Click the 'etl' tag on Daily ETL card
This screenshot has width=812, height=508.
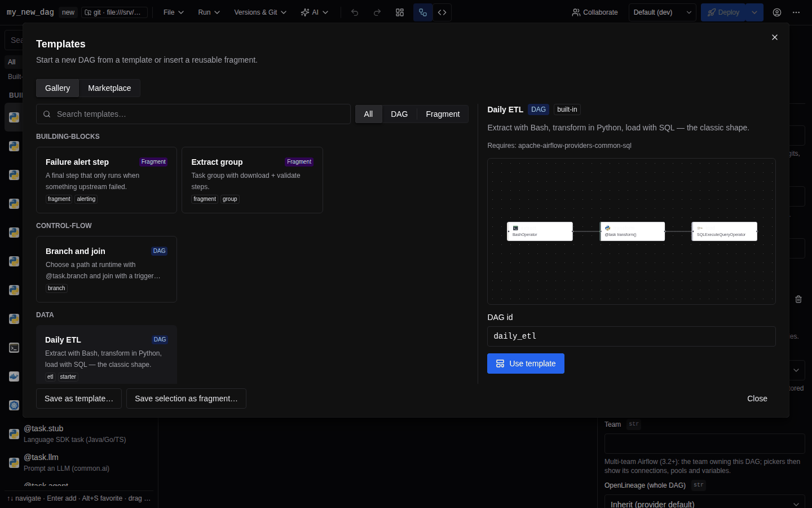click(x=50, y=377)
